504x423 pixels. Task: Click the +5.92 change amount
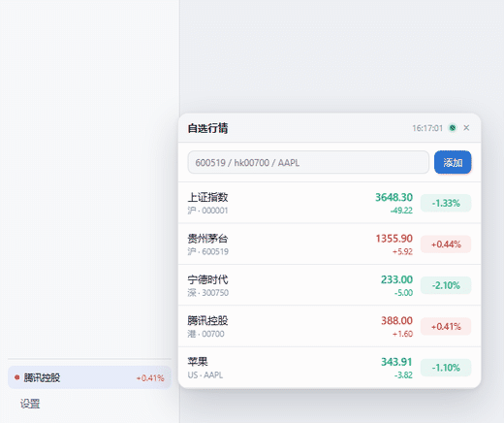coord(402,251)
